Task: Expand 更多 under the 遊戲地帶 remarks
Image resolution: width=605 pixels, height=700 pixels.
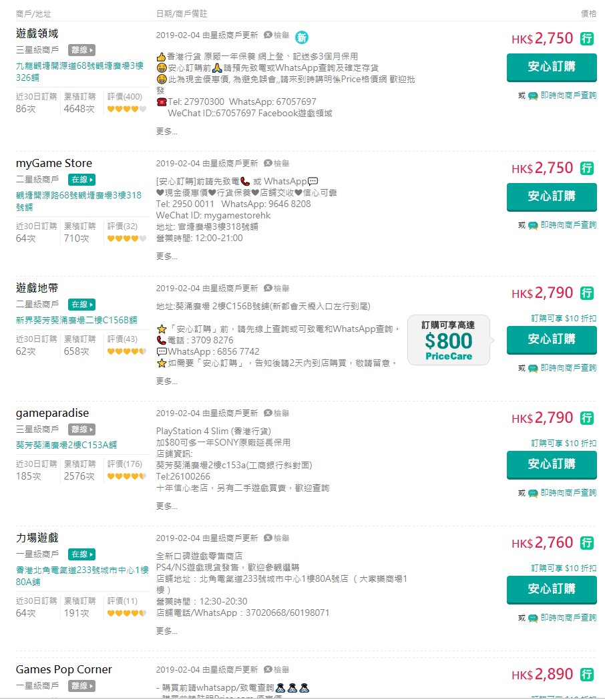Action: pos(166,381)
